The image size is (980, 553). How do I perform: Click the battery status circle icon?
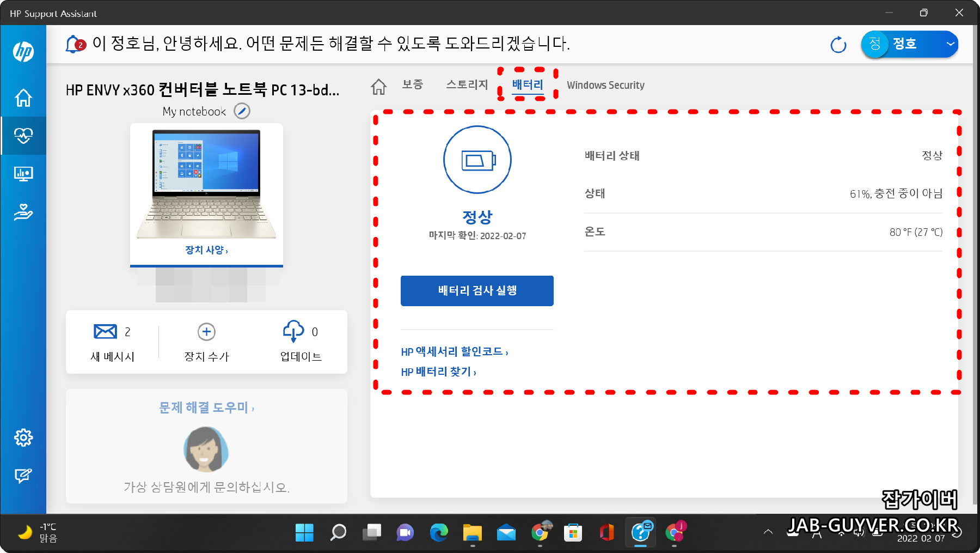477,160
